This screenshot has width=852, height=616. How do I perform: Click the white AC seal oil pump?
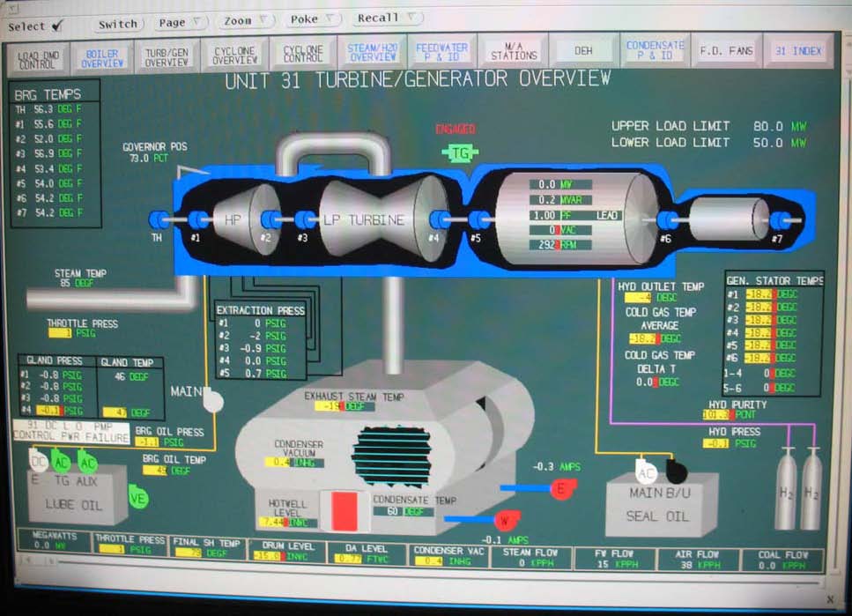pos(646,472)
